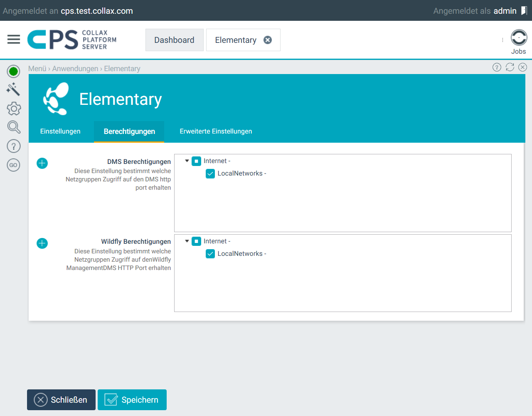
Task: Click the Elementary application logo
Action: click(x=56, y=99)
